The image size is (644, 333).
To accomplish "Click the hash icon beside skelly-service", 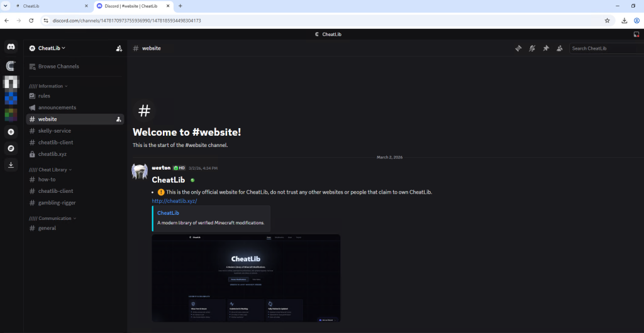I will [33, 131].
